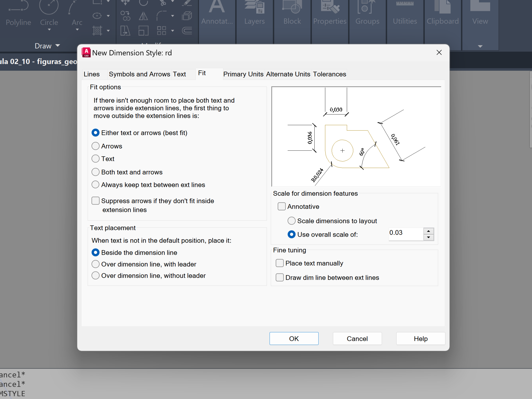Increase overall scale with up stepper

coord(429,231)
